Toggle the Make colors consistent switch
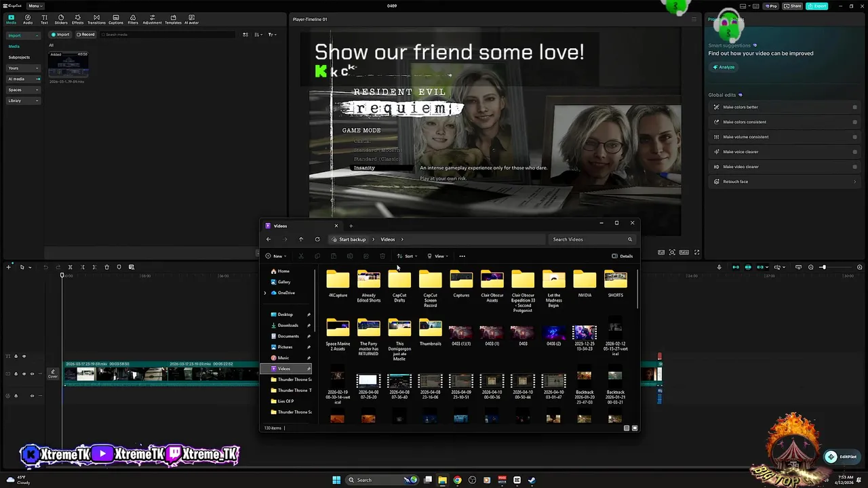Image resolution: width=868 pixels, height=488 pixels. click(x=854, y=122)
